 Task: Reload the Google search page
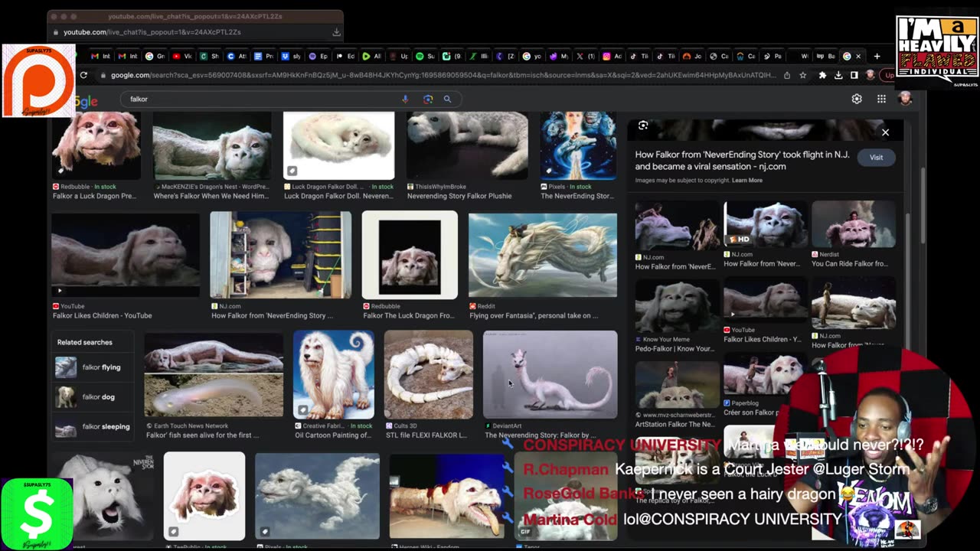83,75
